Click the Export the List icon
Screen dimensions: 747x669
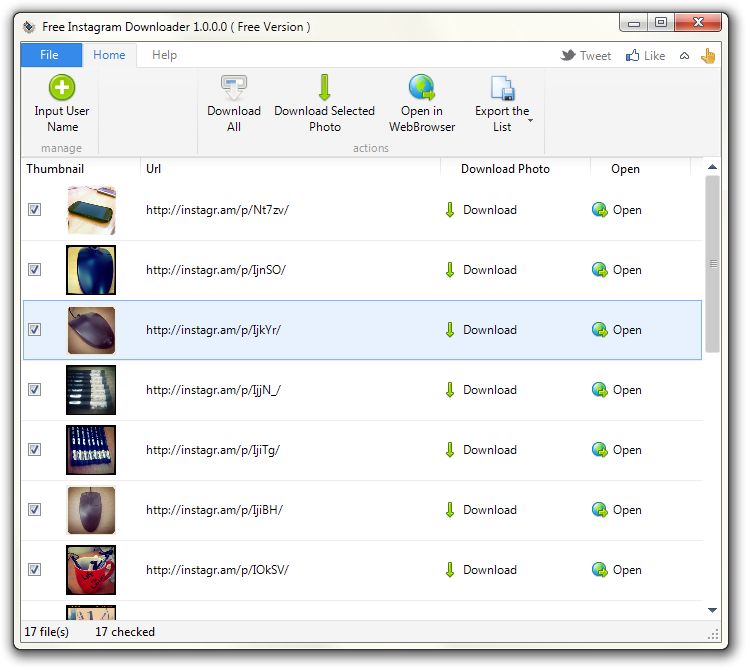click(502, 88)
